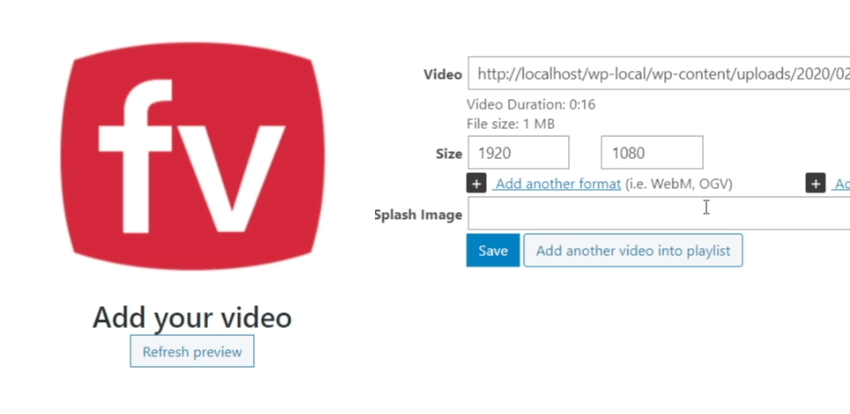The width and height of the screenshot is (850, 414).
Task: Focus the Video URL input field
Action: [x=659, y=73]
